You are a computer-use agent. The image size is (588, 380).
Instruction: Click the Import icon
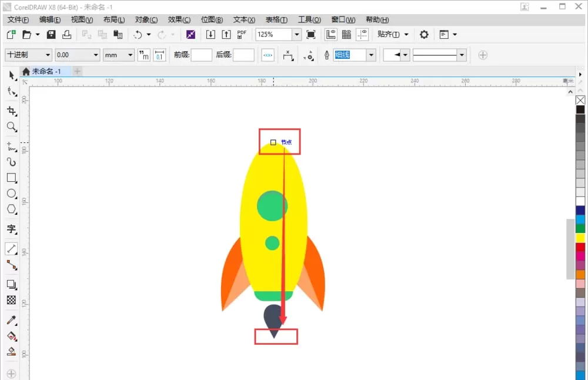(x=211, y=35)
